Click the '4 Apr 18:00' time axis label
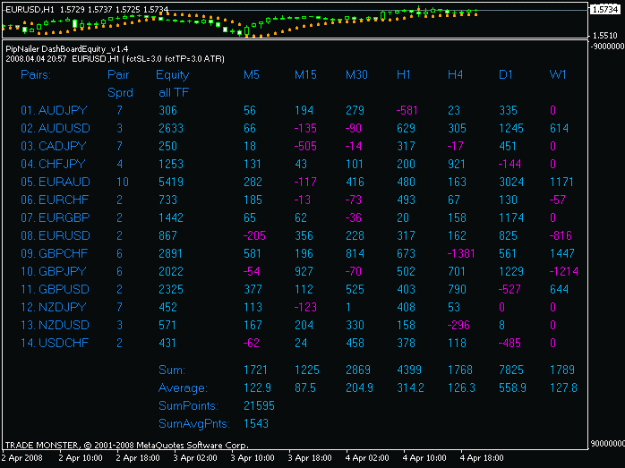 click(482, 458)
